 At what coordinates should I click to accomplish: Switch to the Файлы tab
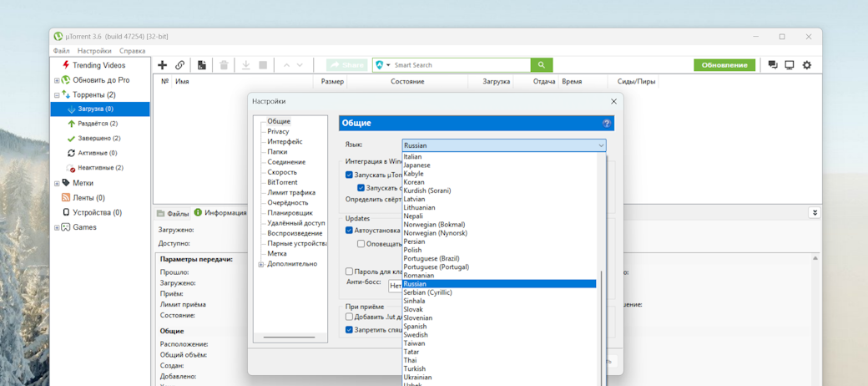click(173, 213)
